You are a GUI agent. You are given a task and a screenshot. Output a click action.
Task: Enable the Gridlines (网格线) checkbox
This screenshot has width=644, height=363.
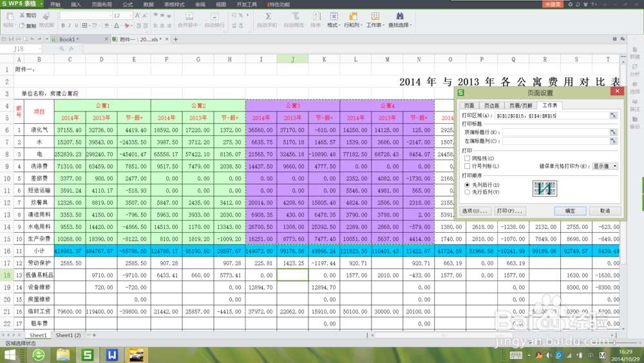click(467, 158)
